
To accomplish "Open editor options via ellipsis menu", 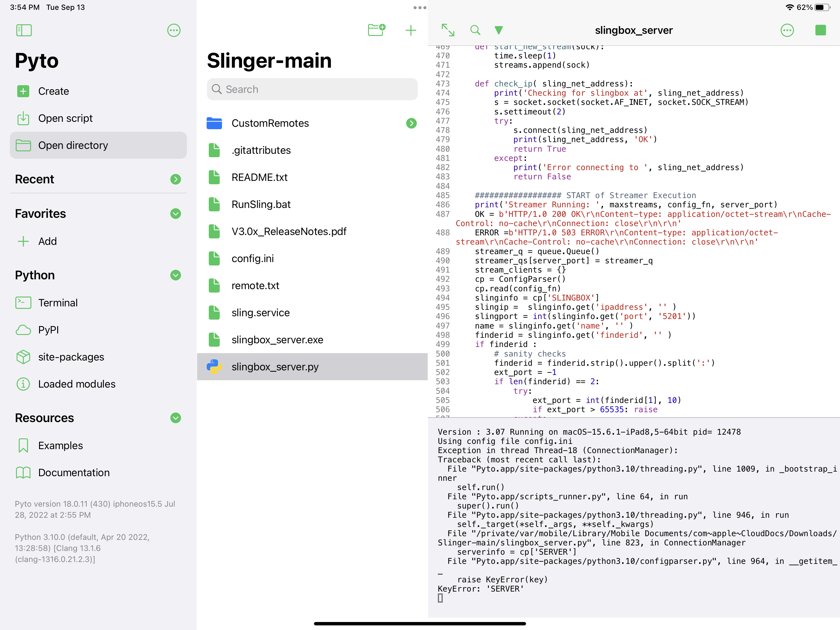I will tap(787, 30).
